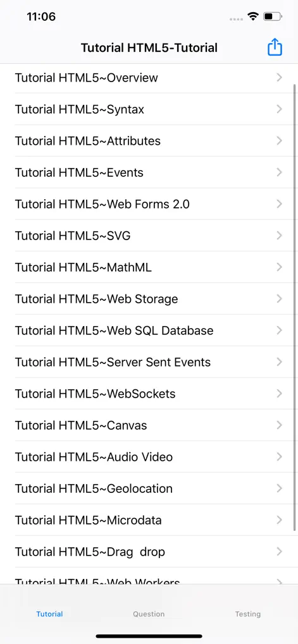
Task: View 'Tutorial HTML5~Audio Video' lesson
Action: click(x=149, y=457)
